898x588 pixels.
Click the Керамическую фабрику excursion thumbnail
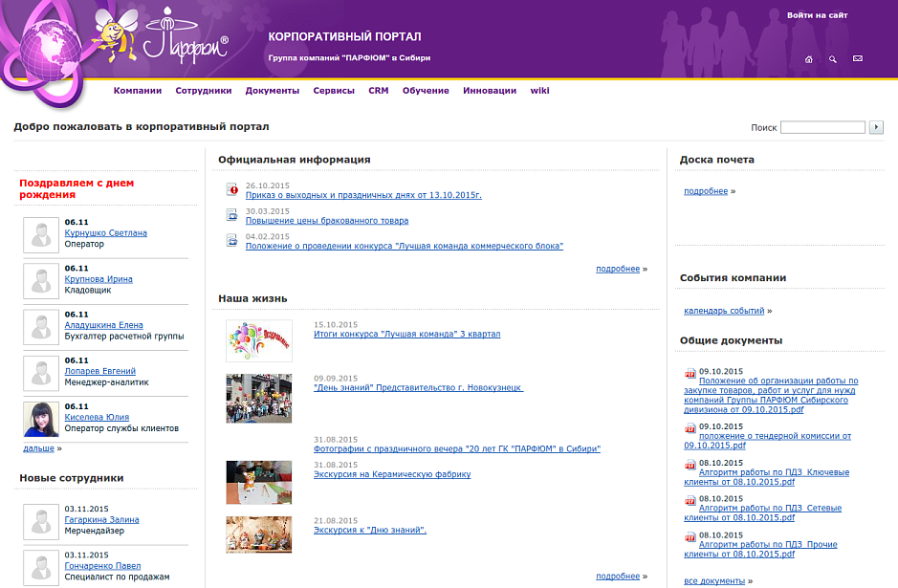[x=259, y=482]
